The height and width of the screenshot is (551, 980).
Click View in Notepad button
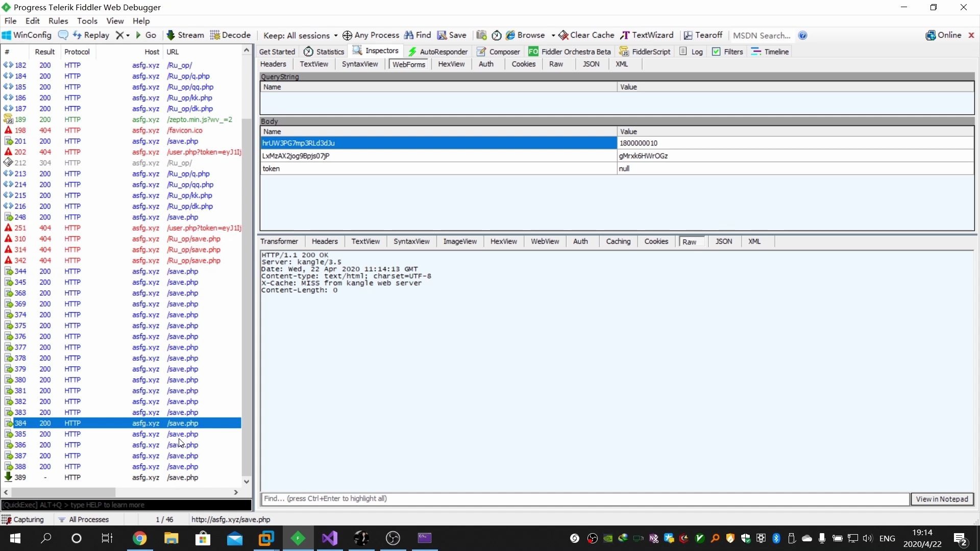(942, 498)
